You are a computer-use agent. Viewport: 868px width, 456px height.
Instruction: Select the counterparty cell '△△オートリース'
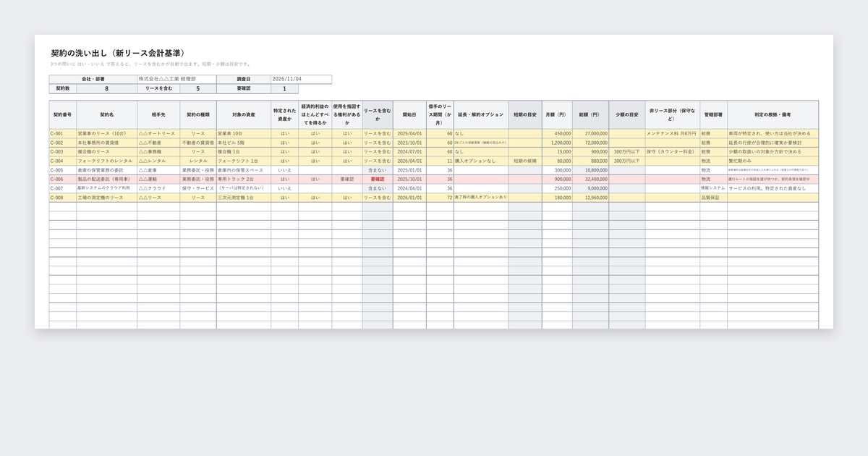click(x=158, y=134)
